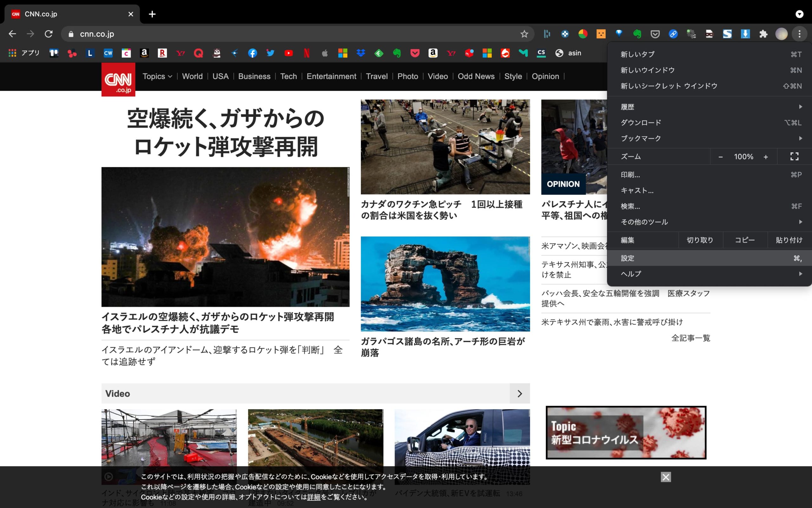812x508 pixels.
Task: Open the アプリ grid shortcut
Action: pos(24,53)
